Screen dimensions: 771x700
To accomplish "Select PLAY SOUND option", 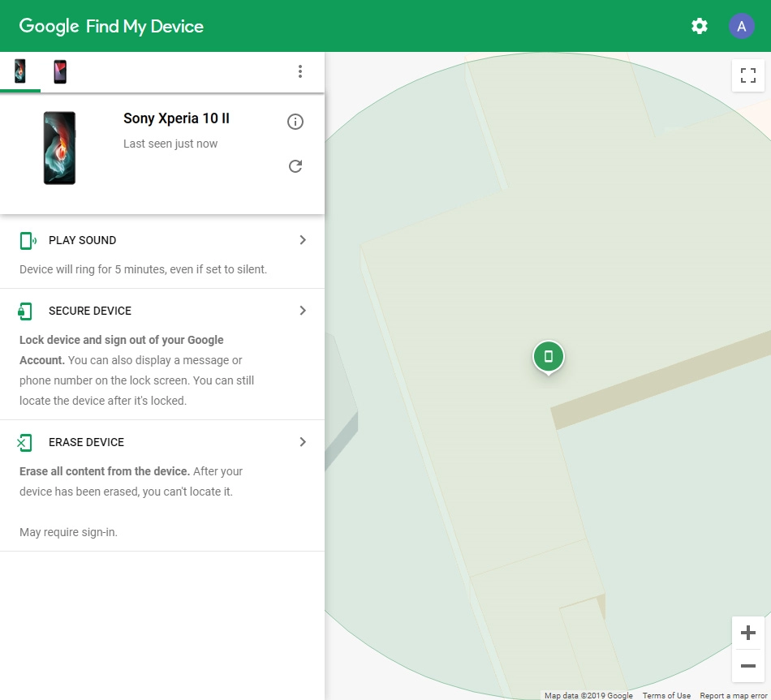I will 83,240.
